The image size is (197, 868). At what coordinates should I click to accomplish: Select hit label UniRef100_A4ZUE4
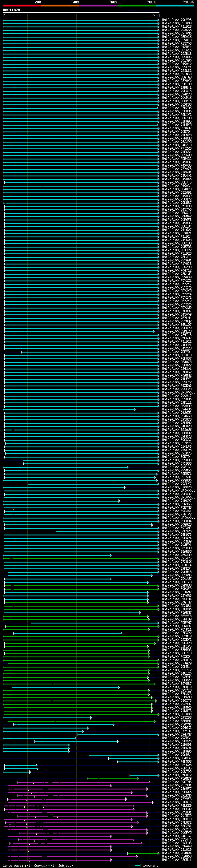(176, 47)
